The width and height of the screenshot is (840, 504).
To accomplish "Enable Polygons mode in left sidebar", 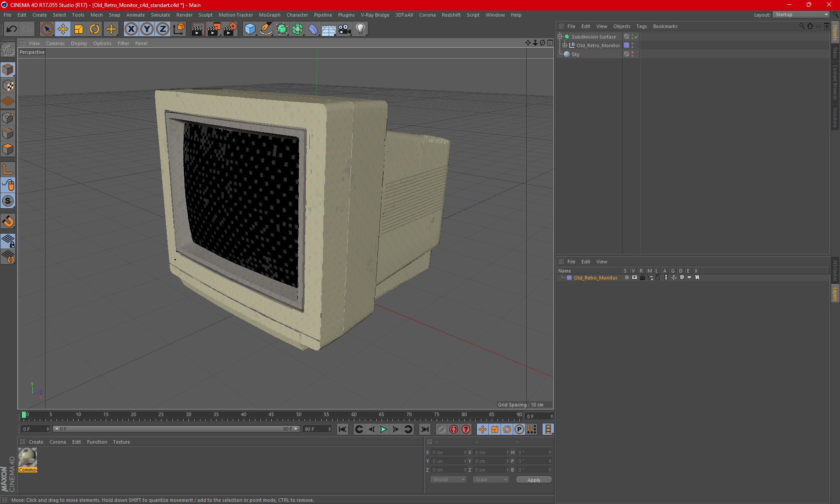I will click(8, 149).
